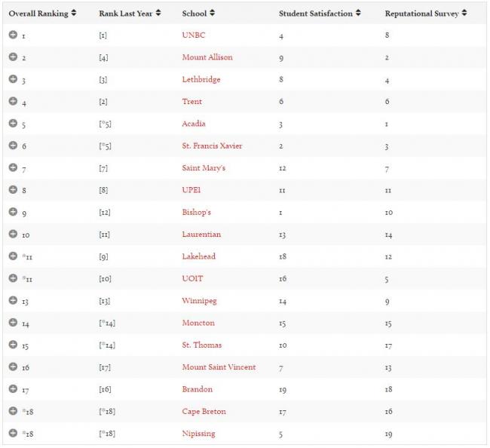Sort by Student Satisfaction column
Screen dimensions: 490x448
click(x=320, y=14)
